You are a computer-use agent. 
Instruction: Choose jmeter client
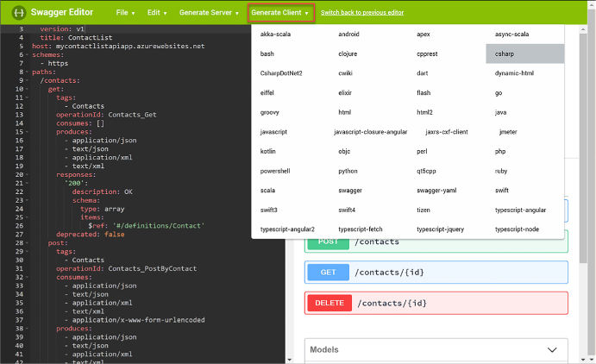coord(508,132)
